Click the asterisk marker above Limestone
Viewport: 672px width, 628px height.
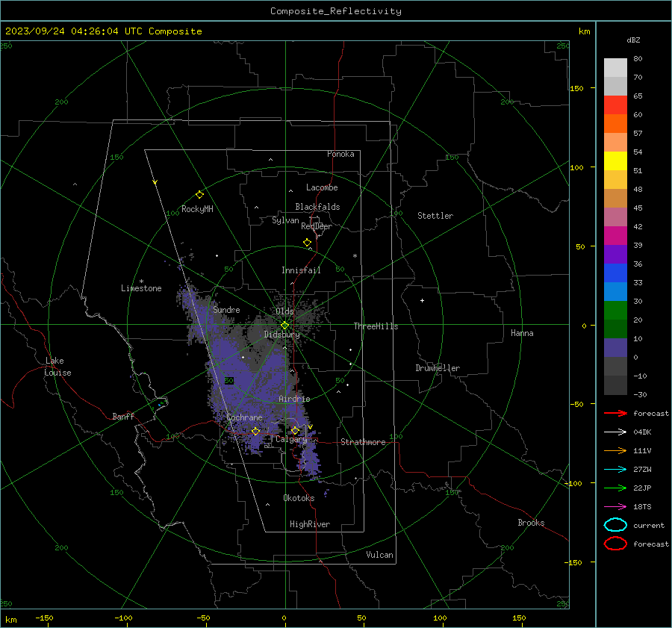[x=141, y=282]
